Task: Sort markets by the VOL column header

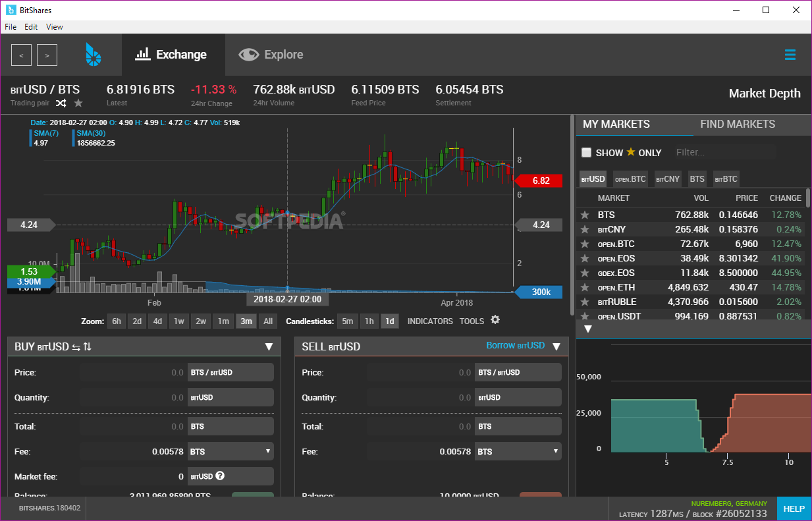Action: pyautogui.click(x=701, y=198)
